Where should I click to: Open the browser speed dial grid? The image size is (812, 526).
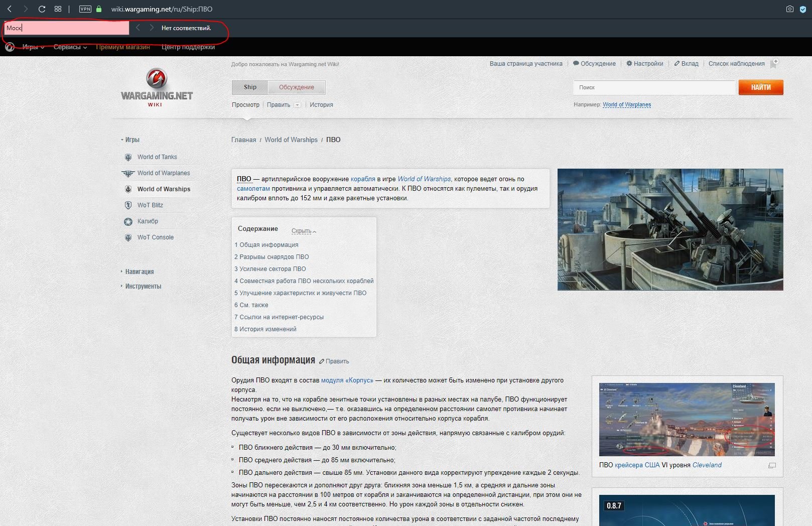click(58, 9)
